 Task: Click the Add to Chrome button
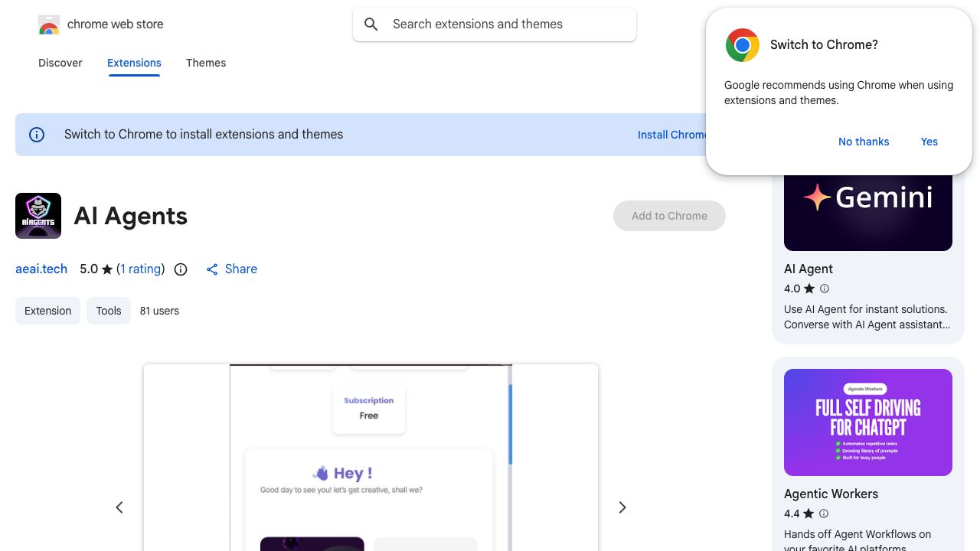pyautogui.click(x=669, y=216)
